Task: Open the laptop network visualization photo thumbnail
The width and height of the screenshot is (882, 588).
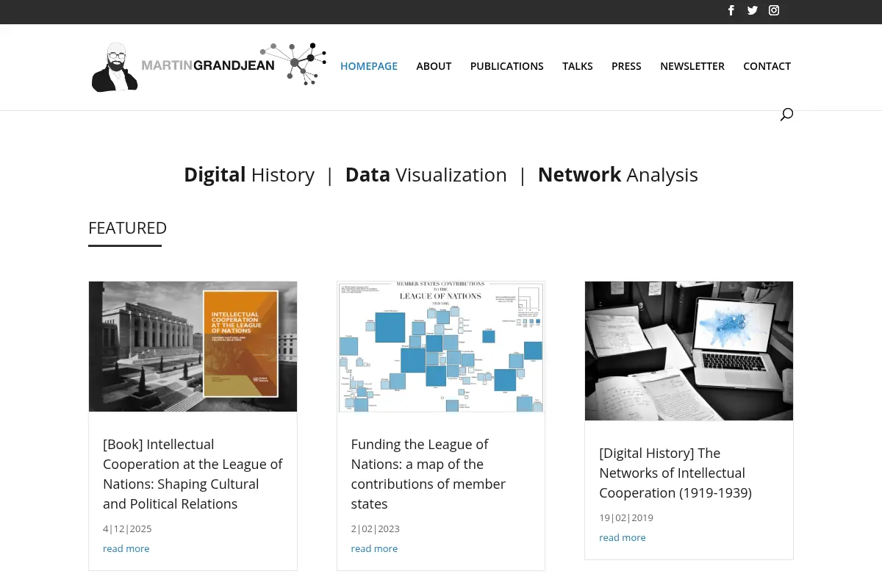Action: [x=689, y=351]
